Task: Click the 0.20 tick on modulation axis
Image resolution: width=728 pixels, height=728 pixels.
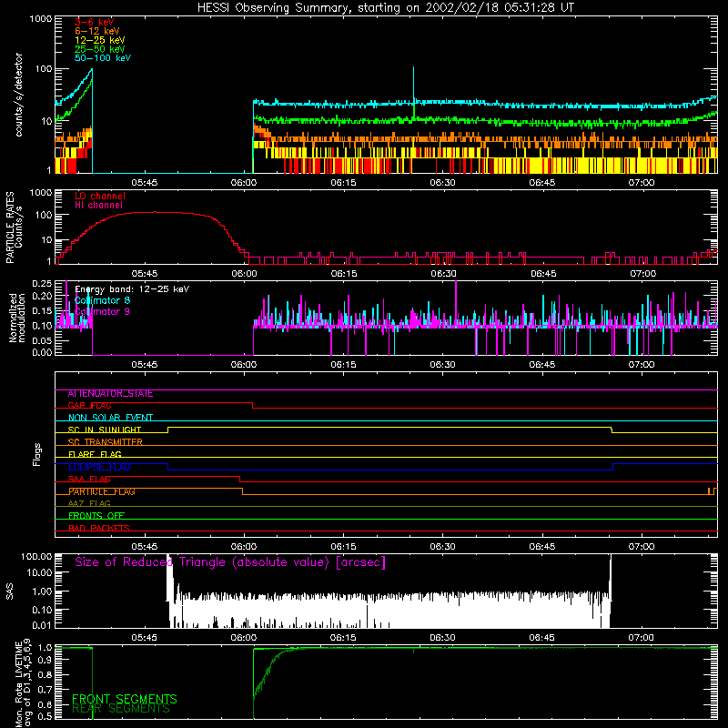Action: [x=42, y=296]
